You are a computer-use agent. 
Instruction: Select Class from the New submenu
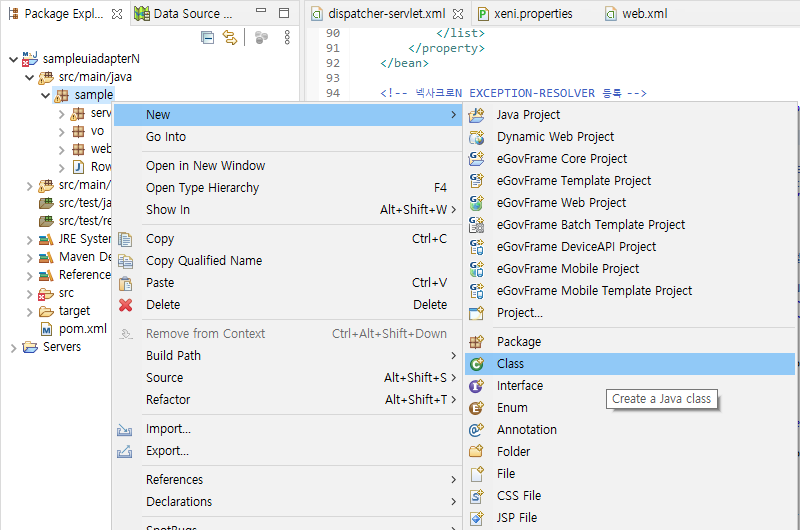click(x=510, y=364)
